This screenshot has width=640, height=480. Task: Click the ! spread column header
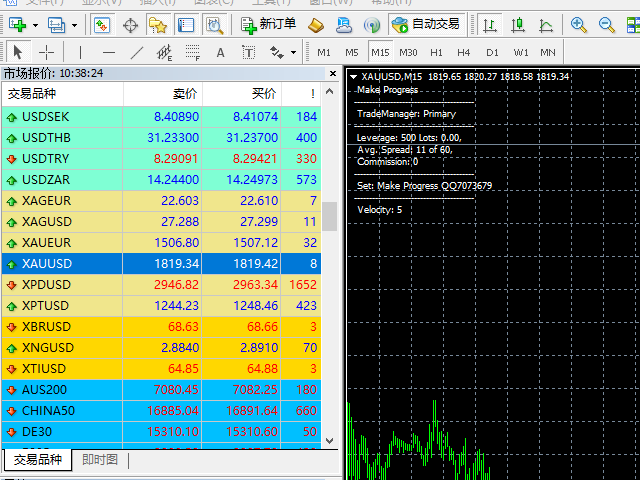click(301, 94)
